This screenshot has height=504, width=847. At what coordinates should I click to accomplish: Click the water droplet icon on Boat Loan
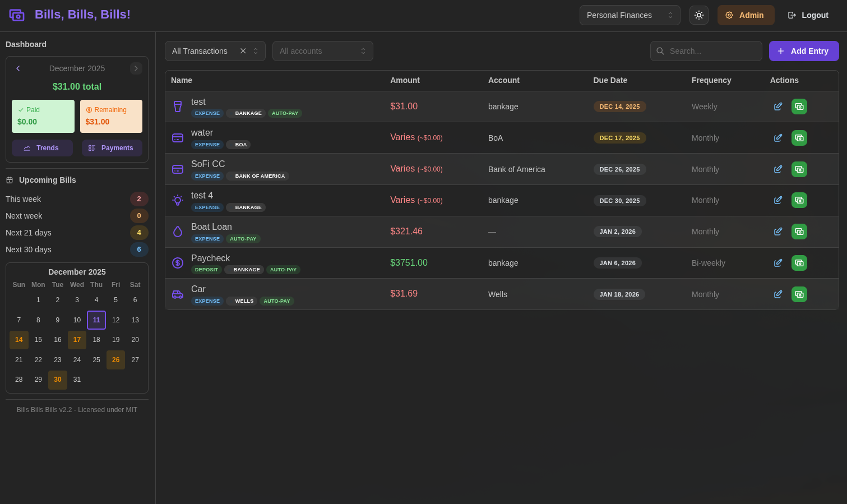[x=178, y=231]
